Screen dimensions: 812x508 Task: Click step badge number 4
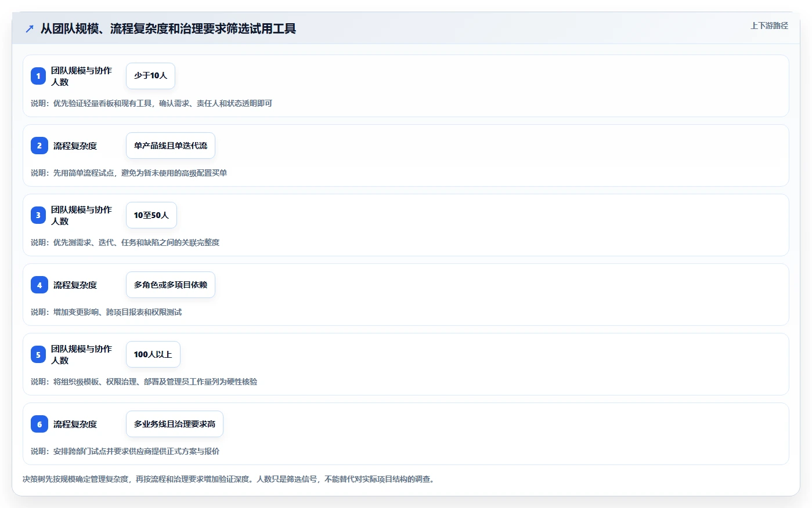click(x=39, y=285)
